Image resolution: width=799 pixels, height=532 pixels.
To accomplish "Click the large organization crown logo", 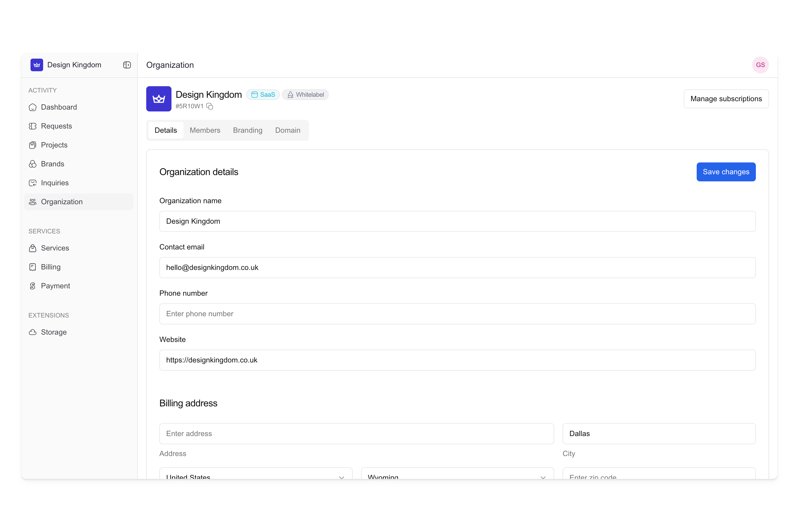I will pyautogui.click(x=159, y=99).
